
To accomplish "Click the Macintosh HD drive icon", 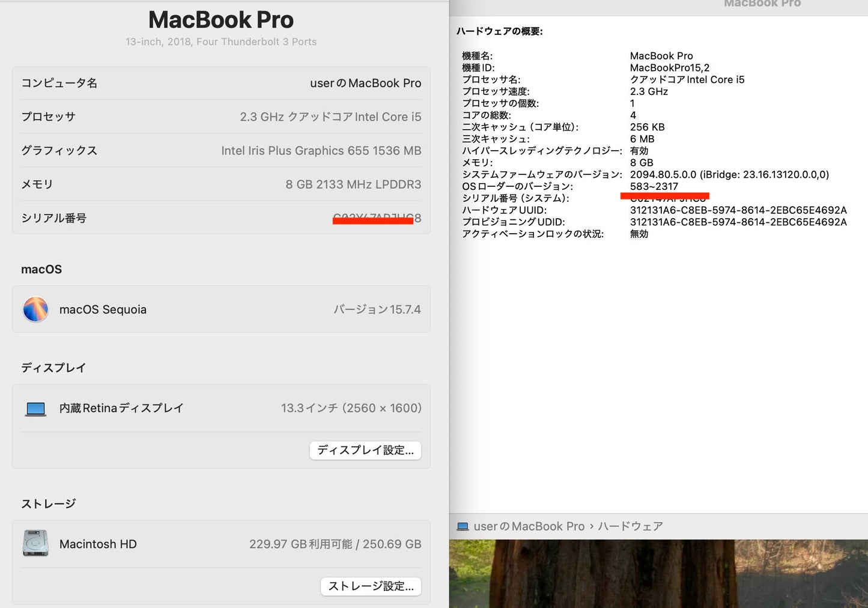I will pos(35,543).
